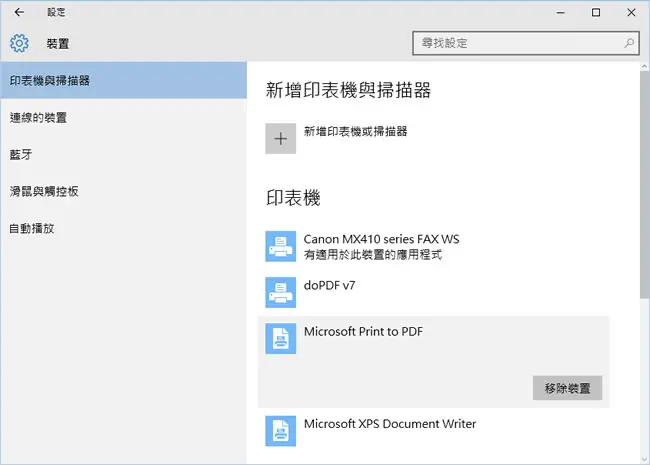Click the search magnifier icon
The image size is (650, 465).
point(629,43)
